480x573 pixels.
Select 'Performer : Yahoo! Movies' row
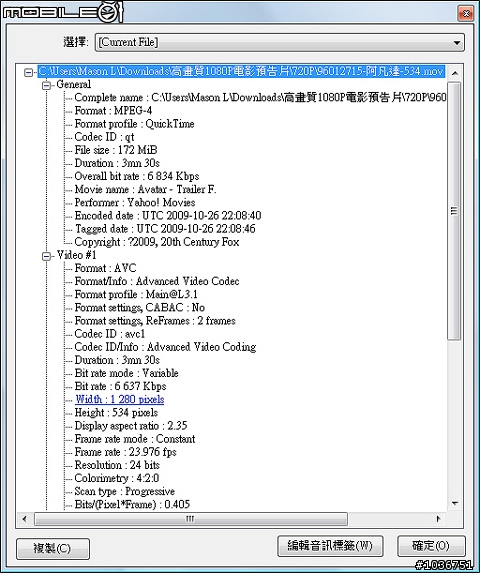coord(135,202)
